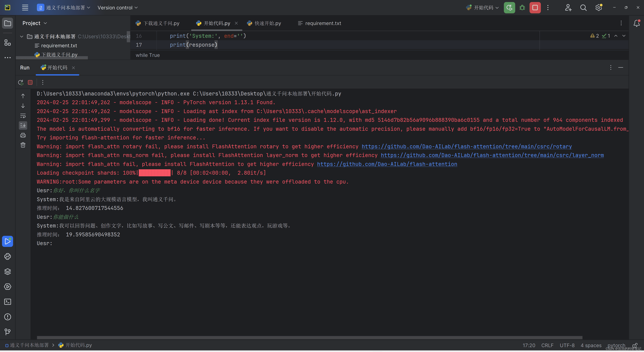Image resolution: width=644 pixels, height=352 pixels.
Task: Toggle scroll to end of console
Action: (23, 125)
